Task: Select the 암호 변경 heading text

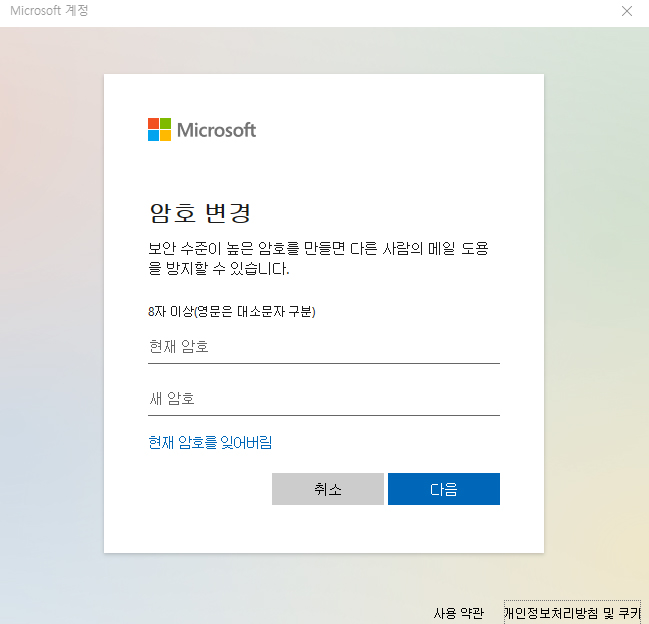Action: 200,213
